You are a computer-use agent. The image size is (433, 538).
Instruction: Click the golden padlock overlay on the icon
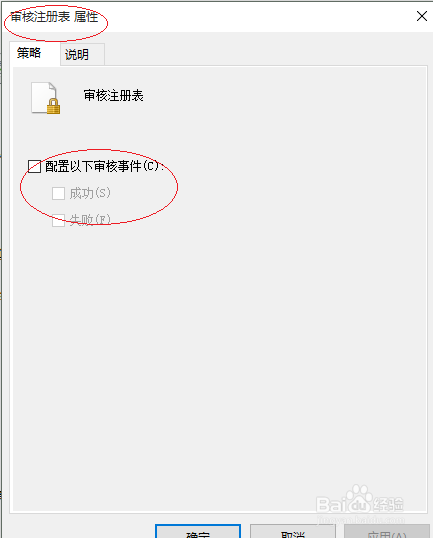pos(53,106)
